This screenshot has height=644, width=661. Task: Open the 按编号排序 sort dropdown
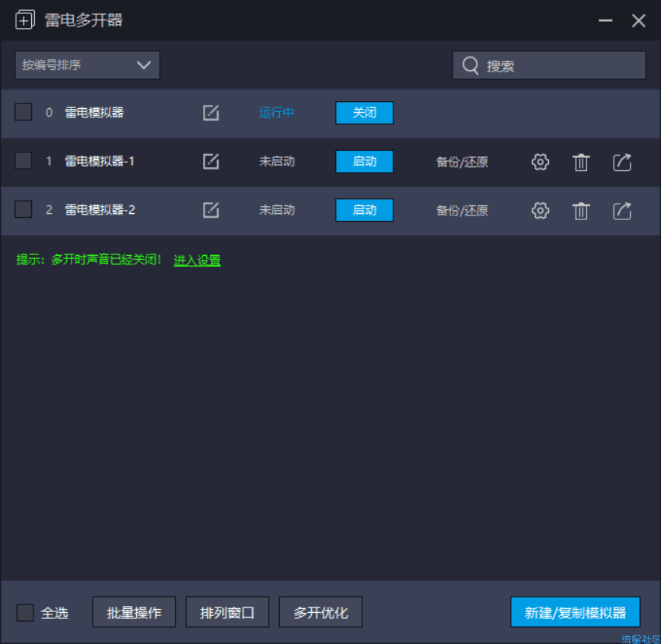coord(87,65)
